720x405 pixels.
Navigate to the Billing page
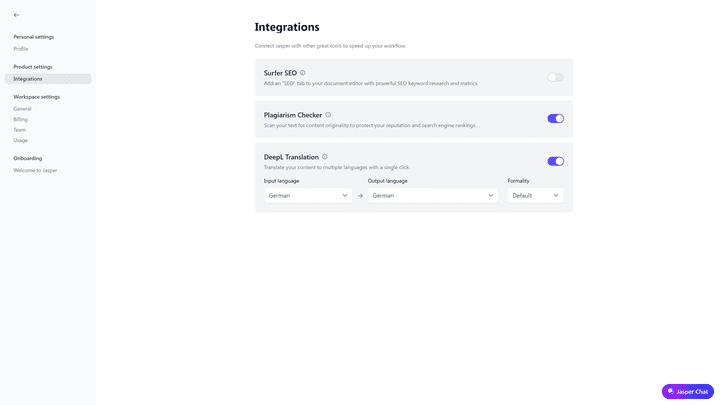pos(21,119)
